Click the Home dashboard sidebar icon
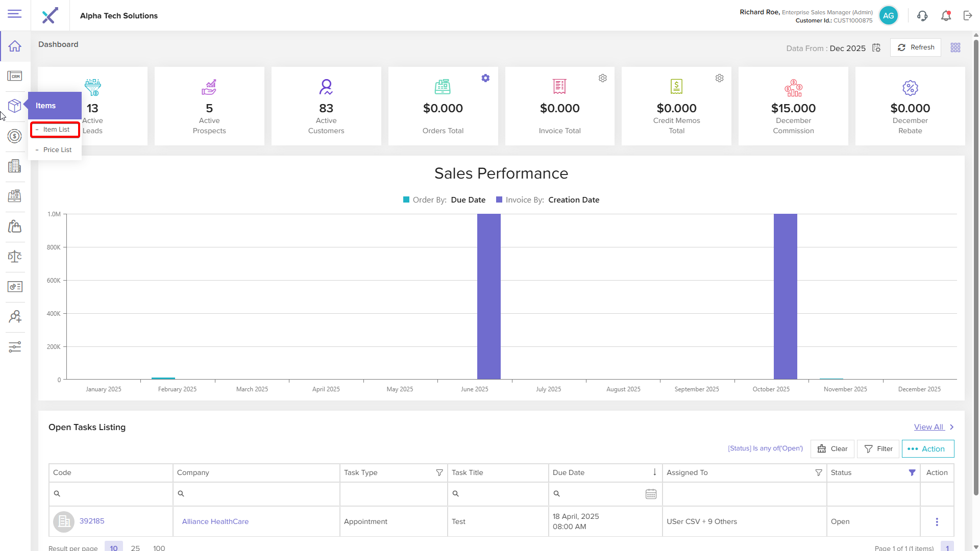This screenshot has width=980, height=551. (15, 46)
